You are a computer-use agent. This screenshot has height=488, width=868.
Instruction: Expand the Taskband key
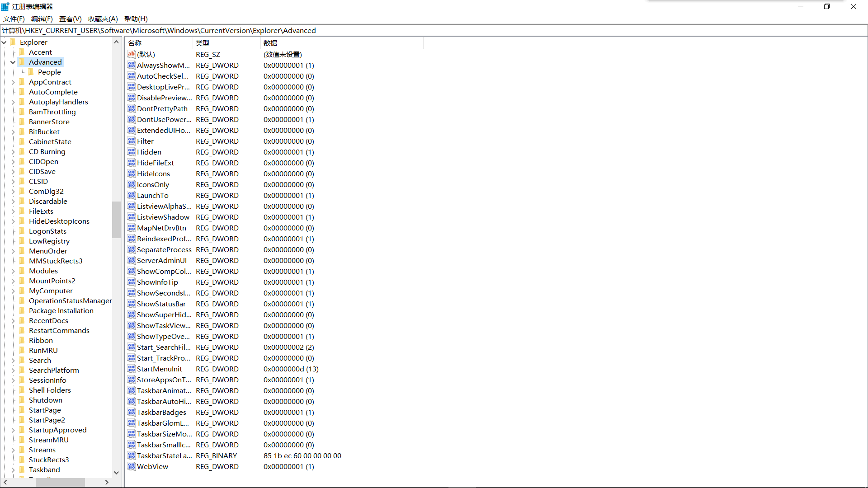pos(13,470)
